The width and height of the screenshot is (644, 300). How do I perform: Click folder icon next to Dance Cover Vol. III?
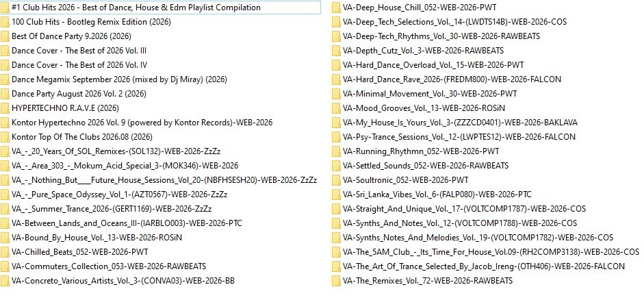(5, 51)
